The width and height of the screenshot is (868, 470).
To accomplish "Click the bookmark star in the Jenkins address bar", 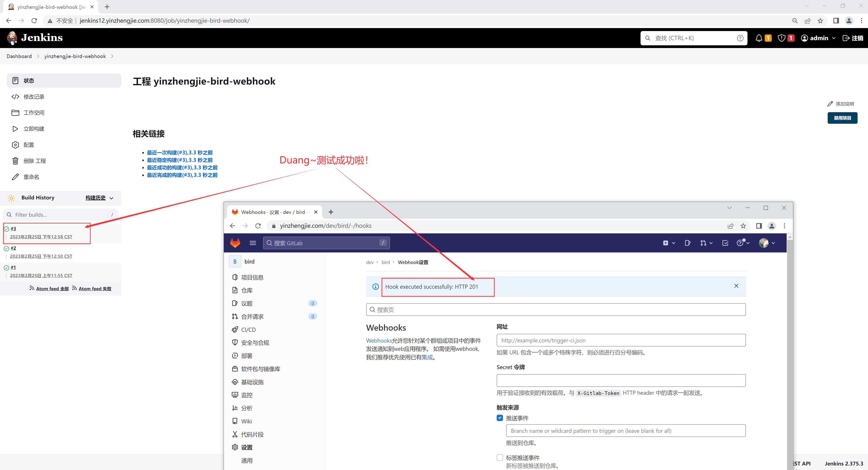I will pyautogui.click(x=820, y=21).
